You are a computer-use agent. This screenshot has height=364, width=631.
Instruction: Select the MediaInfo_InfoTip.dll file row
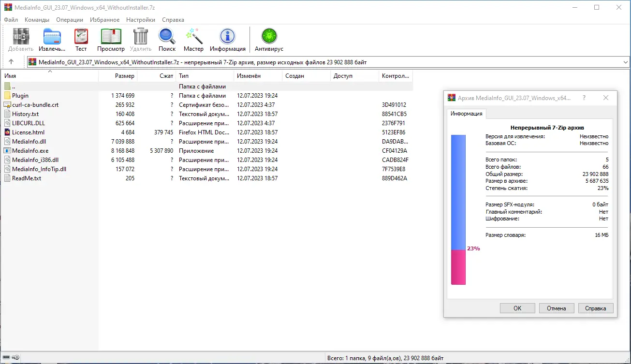(207, 169)
